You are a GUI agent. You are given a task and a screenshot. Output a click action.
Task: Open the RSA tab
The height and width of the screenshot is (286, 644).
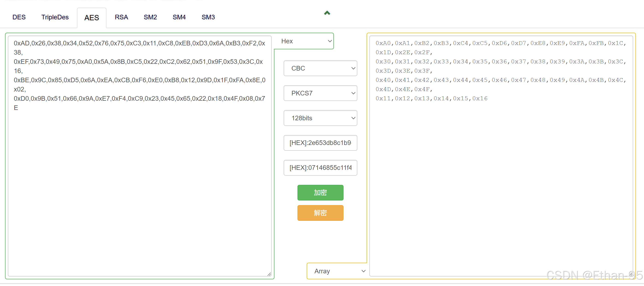tap(121, 17)
